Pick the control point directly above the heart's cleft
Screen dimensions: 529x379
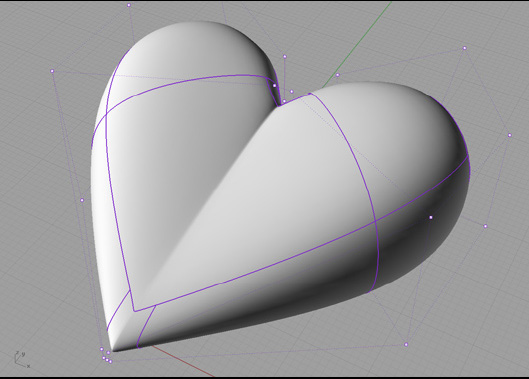coord(285,57)
